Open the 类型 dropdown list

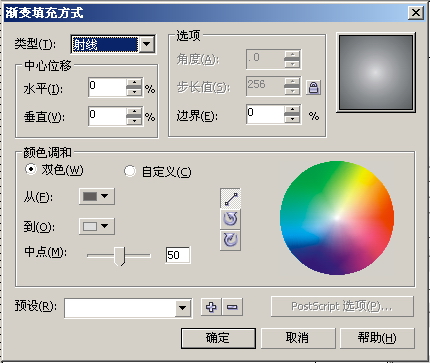point(147,44)
